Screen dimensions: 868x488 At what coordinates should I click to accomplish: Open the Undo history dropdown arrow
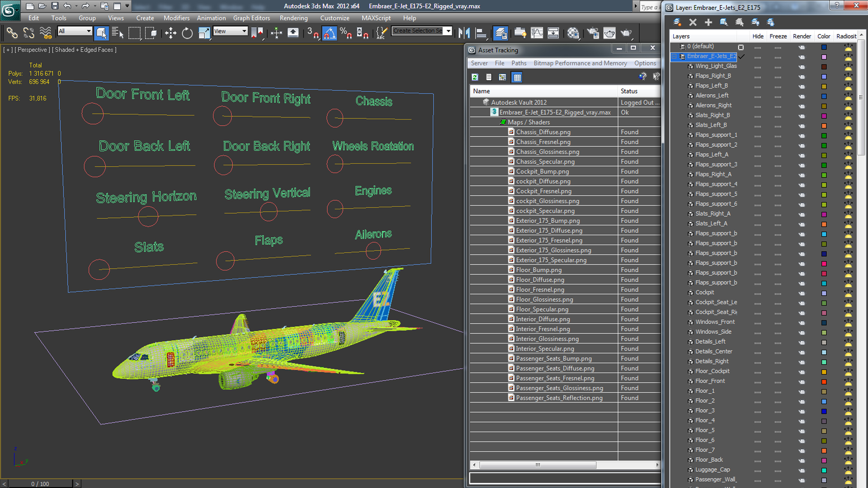76,6
